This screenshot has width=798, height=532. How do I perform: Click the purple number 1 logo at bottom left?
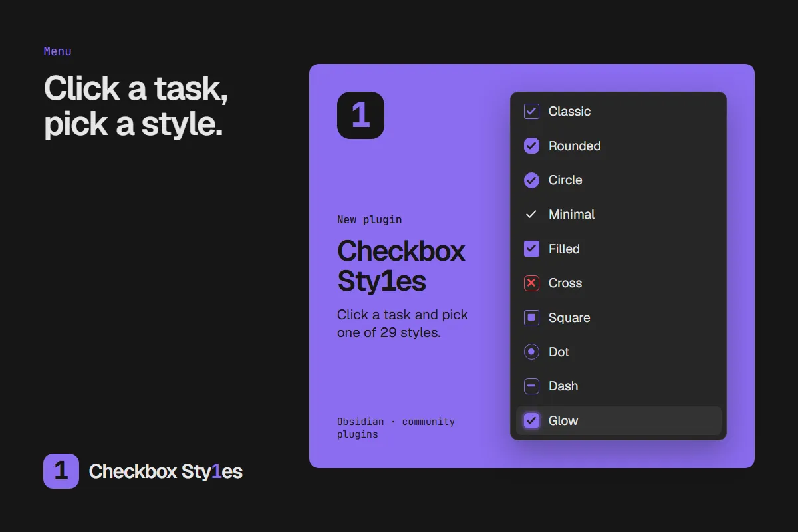pyautogui.click(x=61, y=471)
